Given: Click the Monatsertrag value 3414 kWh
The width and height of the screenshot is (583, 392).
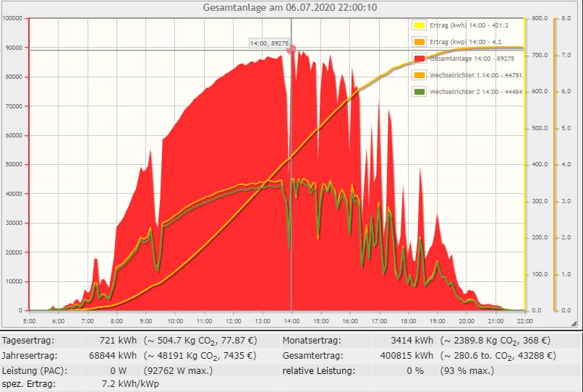Looking at the screenshot, I should click(412, 340).
